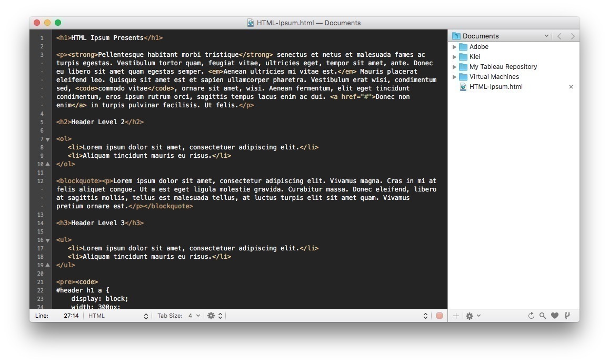Image resolution: width=609 pixels, height=364 pixels.
Task: Collapse the ol code block at line 7
Action: point(47,139)
